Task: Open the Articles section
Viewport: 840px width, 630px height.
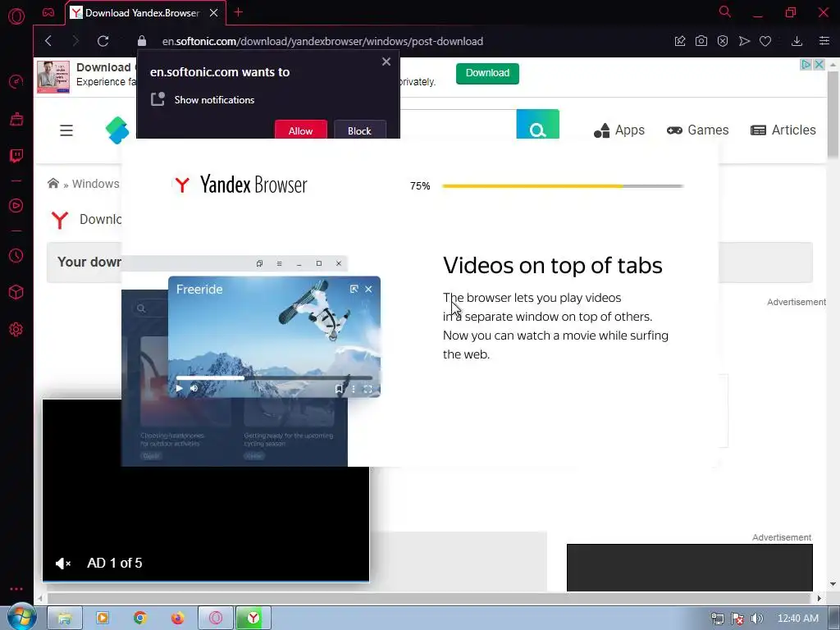Action: point(783,130)
